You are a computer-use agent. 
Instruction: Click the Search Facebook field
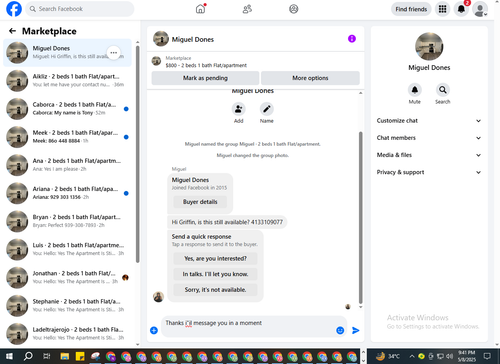tap(80, 9)
